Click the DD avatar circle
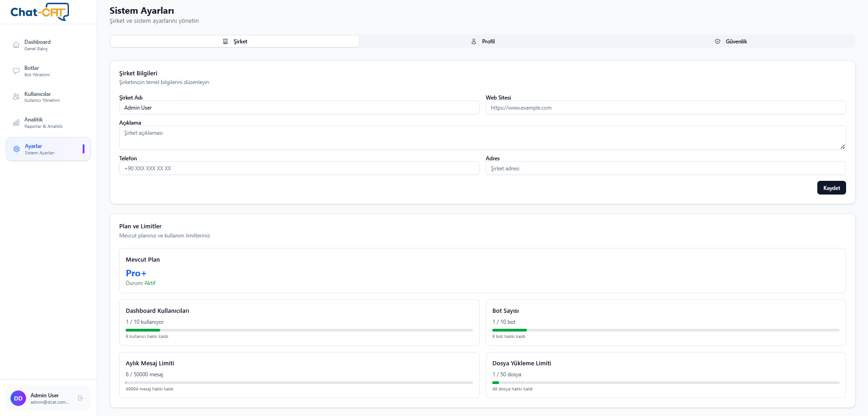 18,398
